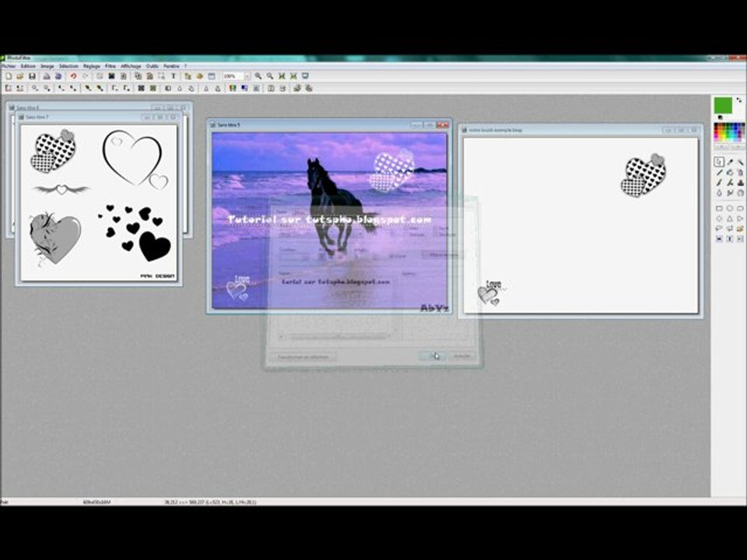Click the Redo arrow icon
747x560 pixels.
coord(86,76)
